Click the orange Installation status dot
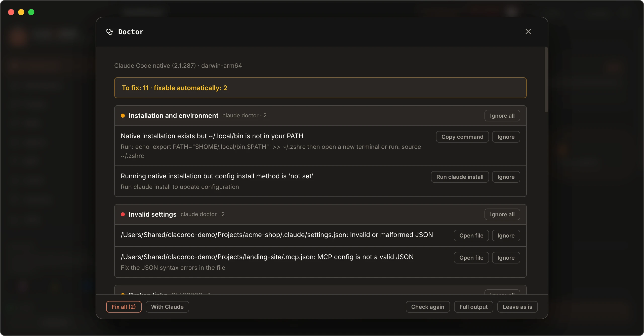The image size is (644, 336). click(123, 116)
